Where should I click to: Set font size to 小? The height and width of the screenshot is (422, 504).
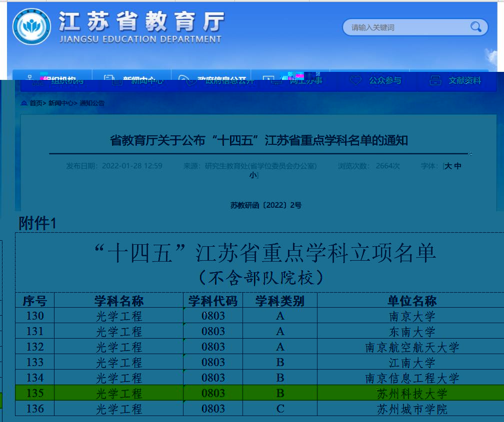[253, 175]
